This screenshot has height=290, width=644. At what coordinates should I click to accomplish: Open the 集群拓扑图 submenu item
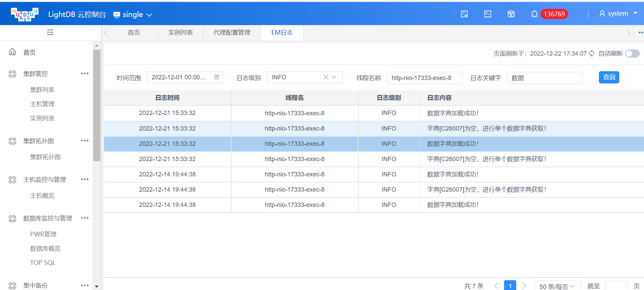[45, 157]
